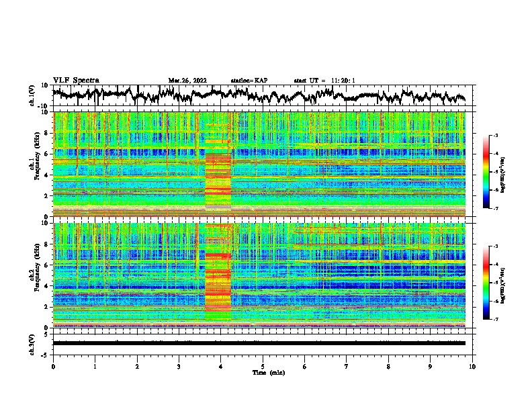Click the "9" tick label on the Time axis
Image resolution: width=532 pixels, height=411 pixels.
point(430,367)
